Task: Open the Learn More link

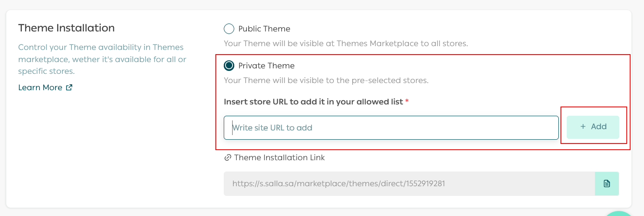Action: (40, 88)
